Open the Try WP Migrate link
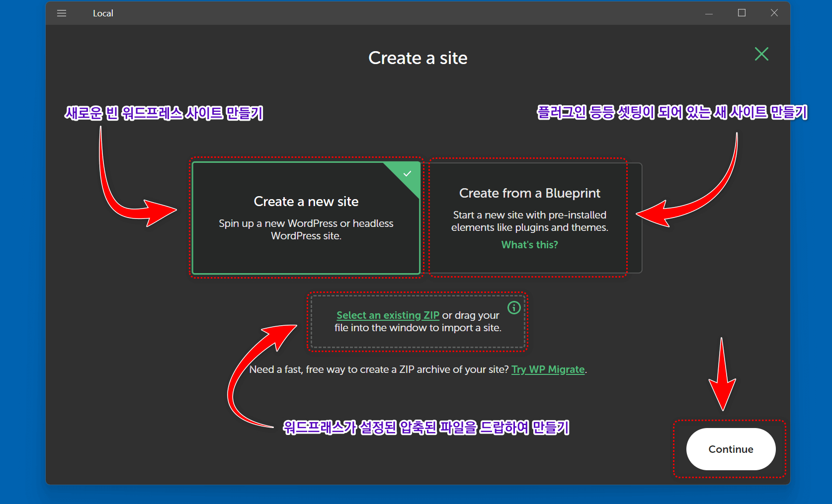The height and width of the screenshot is (504, 832). click(548, 369)
